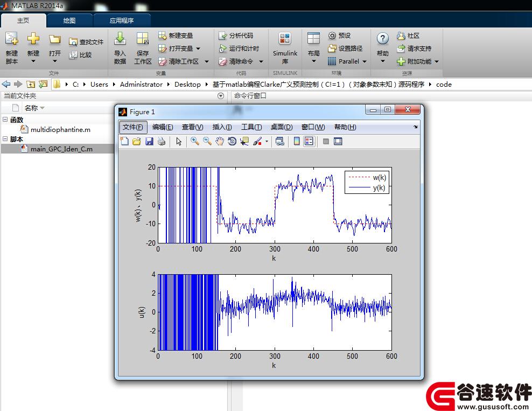Click Link Plot icon in Figure
Viewport: 532px width, 411px height.
[279, 141]
